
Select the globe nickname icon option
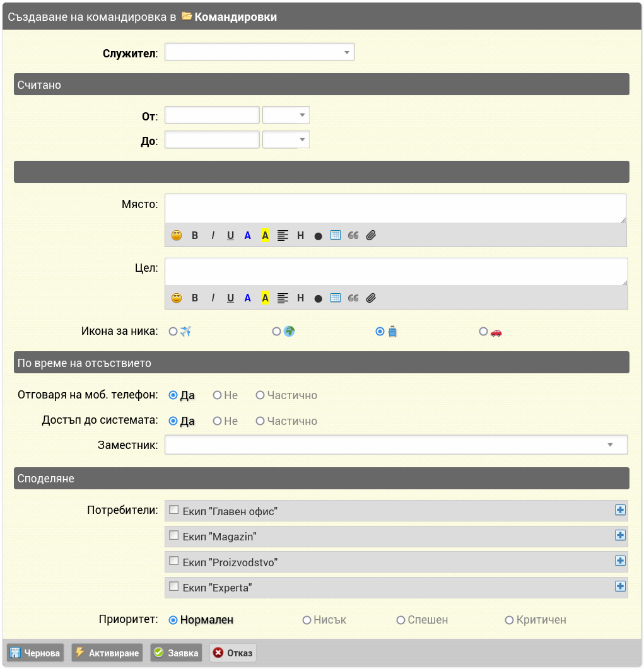pyautogui.click(x=276, y=332)
